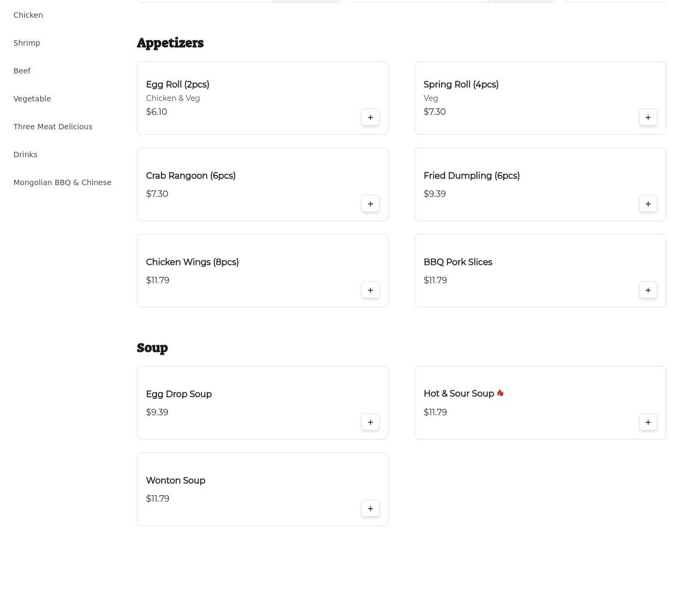Click the $6.10 Egg Roll price

pos(157,112)
